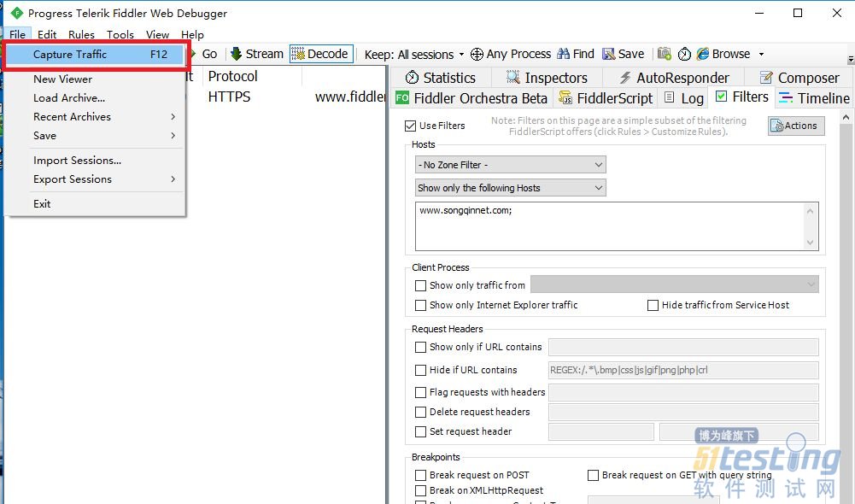Check Show only if URL contains

click(420, 347)
